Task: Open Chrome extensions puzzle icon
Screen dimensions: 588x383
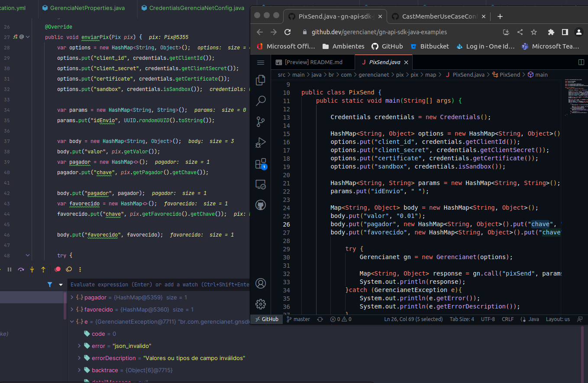Action: click(x=551, y=32)
